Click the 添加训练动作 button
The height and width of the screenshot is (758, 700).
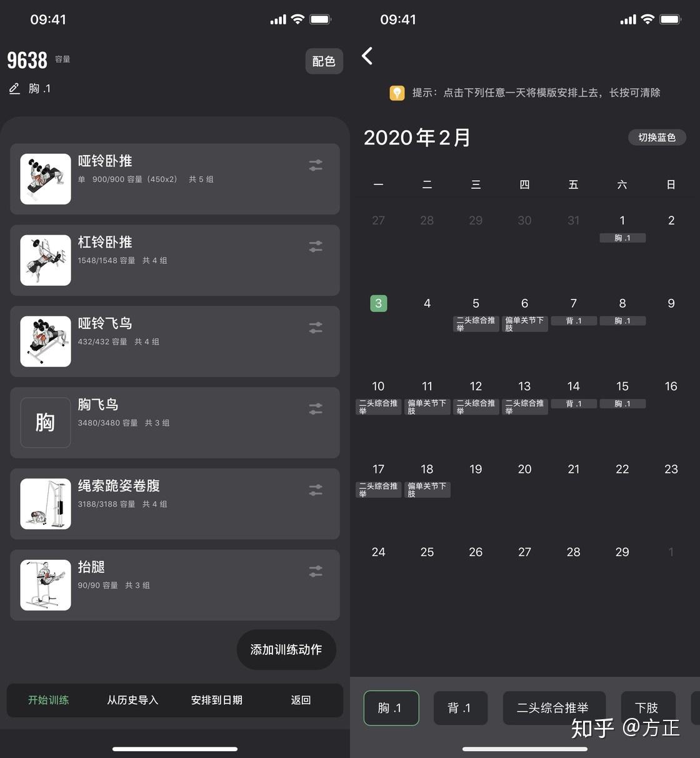[286, 650]
